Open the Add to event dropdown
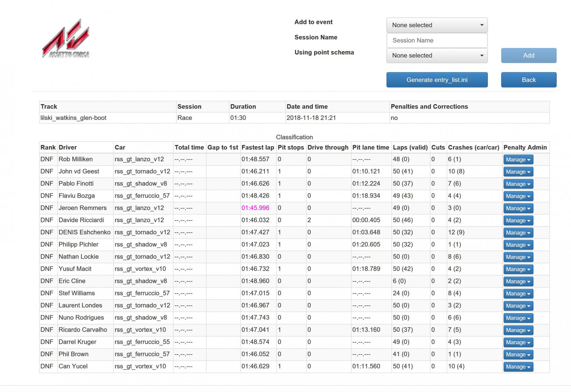The height and width of the screenshot is (392, 571). 437,25
